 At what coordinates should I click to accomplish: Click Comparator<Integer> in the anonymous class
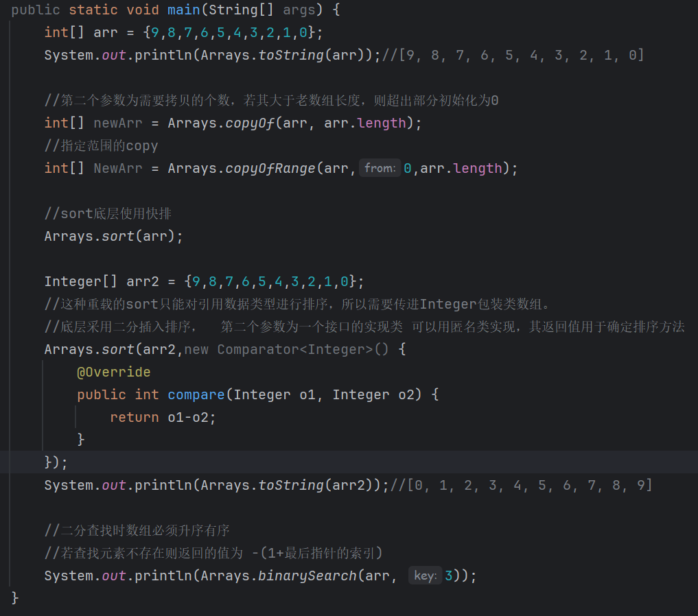tap(294, 350)
